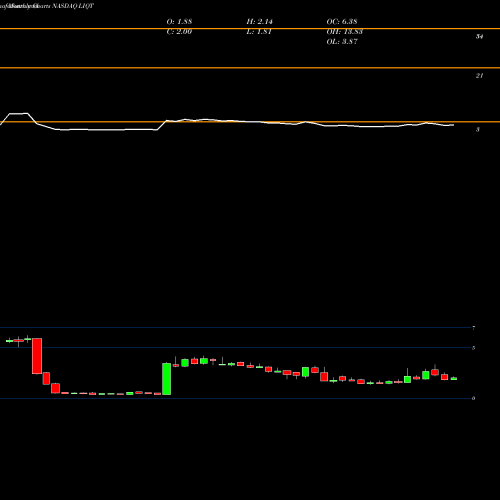Click the high value H: 2.14
The image size is (500, 500).
click(x=260, y=22)
